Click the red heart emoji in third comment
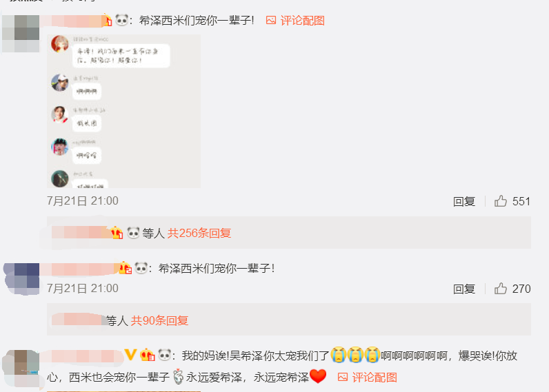This screenshot has width=549, height=392. coord(318,376)
